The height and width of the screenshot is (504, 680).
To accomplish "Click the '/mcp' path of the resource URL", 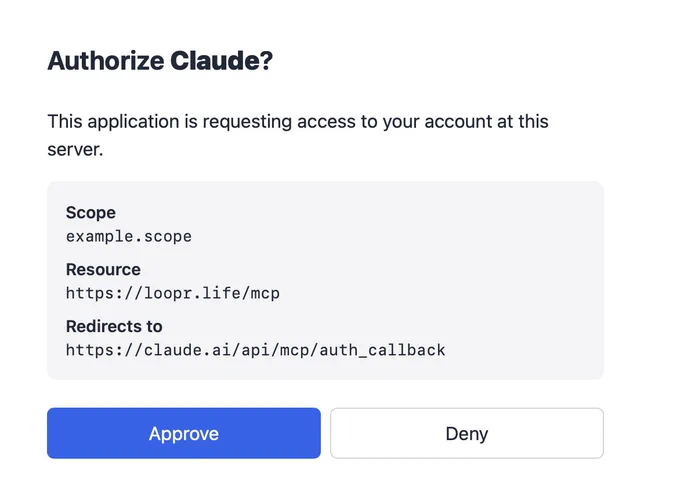I will pos(260,293).
